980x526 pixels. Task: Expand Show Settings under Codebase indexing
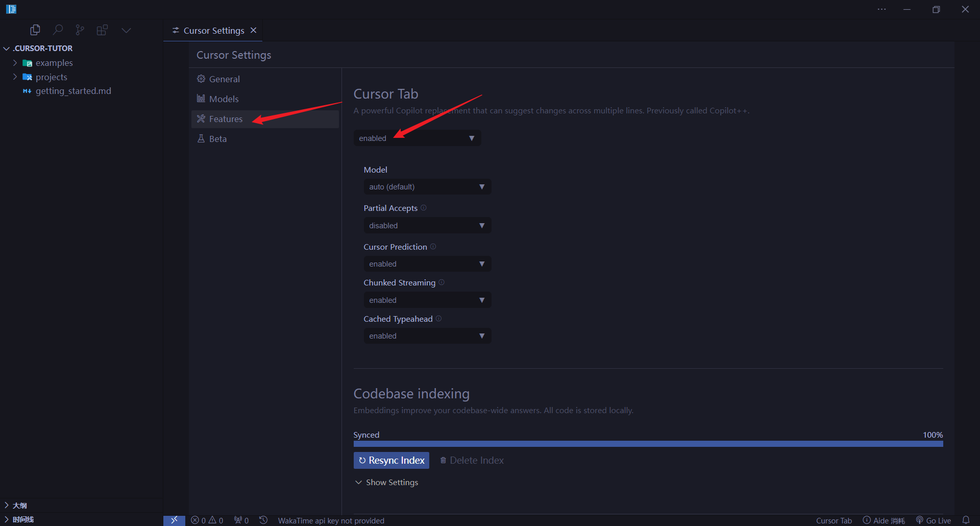click(x=386, y=483)
